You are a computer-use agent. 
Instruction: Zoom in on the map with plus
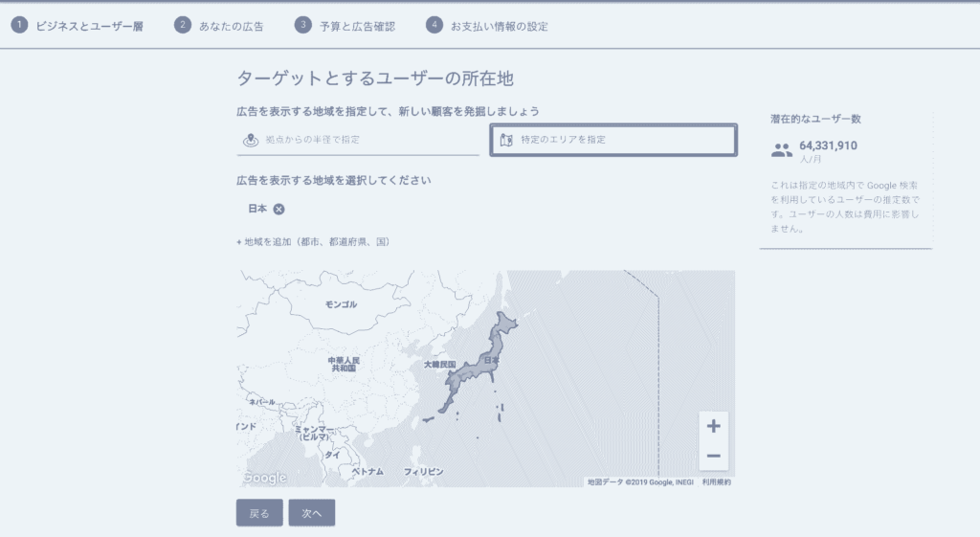point(713,426)
